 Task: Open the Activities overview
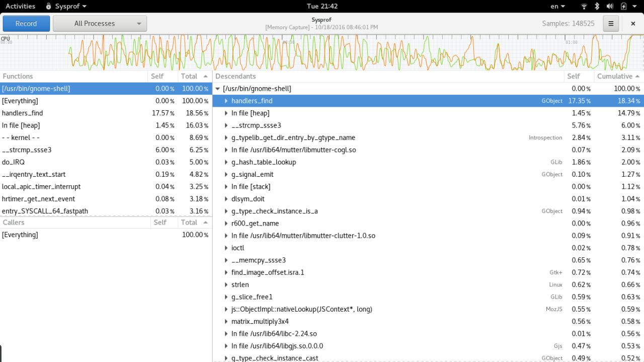pos(20,6)
